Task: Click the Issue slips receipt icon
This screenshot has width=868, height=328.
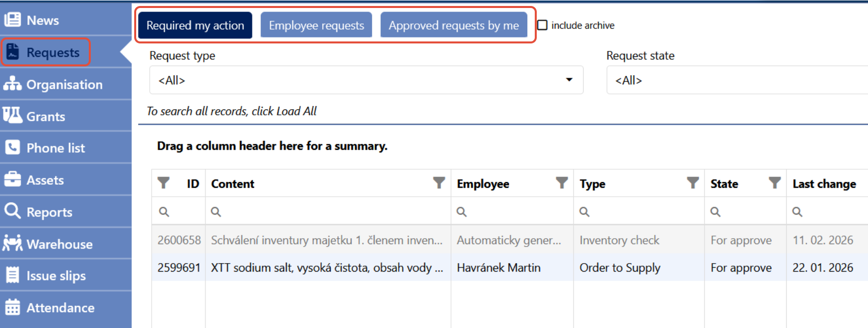Action: 12,275
